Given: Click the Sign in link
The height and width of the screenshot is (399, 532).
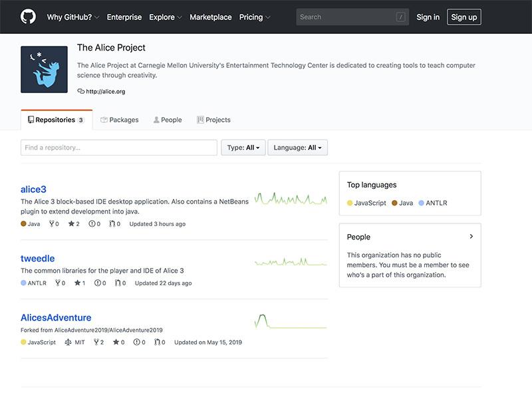Looking at the screenshot, I should pos(428,17).
